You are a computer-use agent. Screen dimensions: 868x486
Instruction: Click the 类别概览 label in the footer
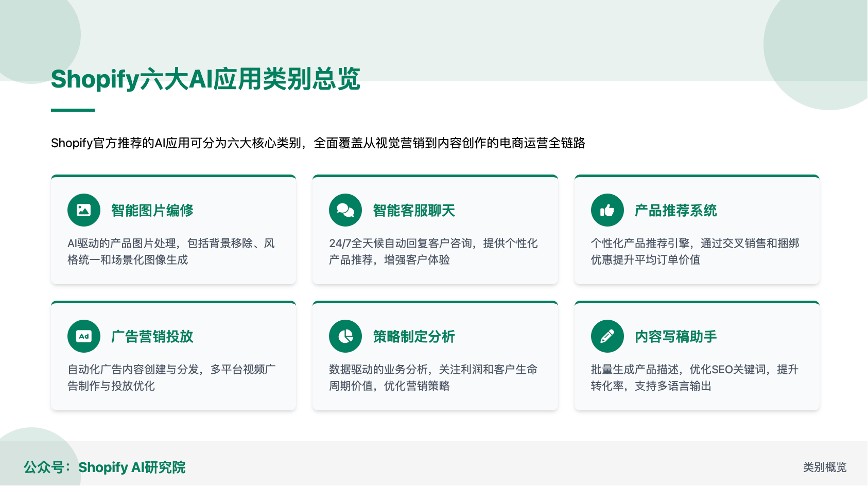[x=825, y=467]
